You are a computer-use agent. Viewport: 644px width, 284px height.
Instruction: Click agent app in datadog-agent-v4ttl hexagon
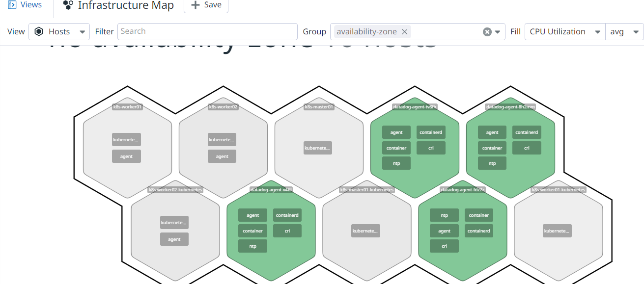point(253,215)
